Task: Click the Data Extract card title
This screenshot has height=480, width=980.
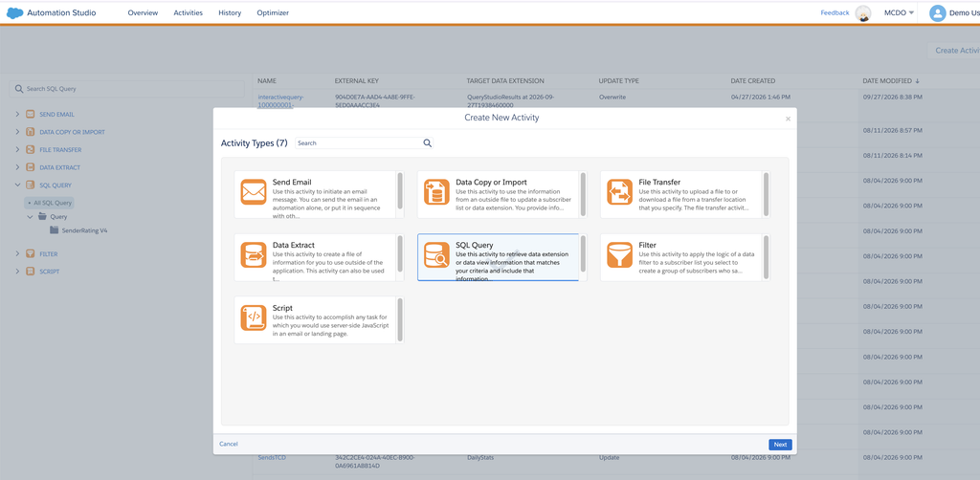Action: click(x=294, y=246)
